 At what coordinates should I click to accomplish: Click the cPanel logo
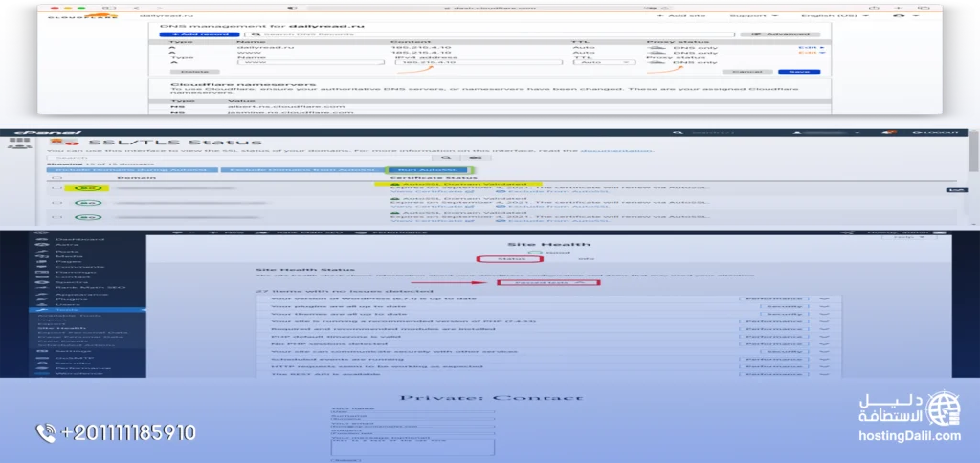(48, 132)
